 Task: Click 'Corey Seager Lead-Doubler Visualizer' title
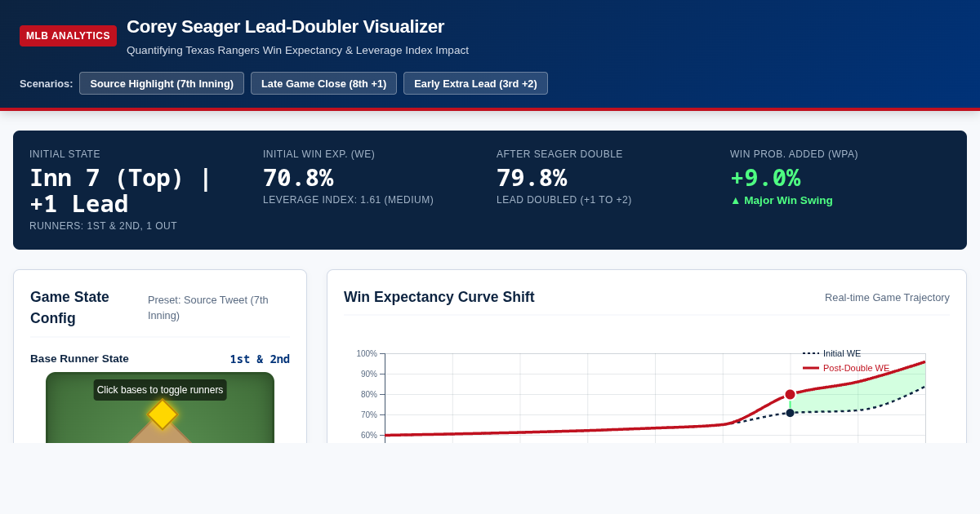pos(285,27)
